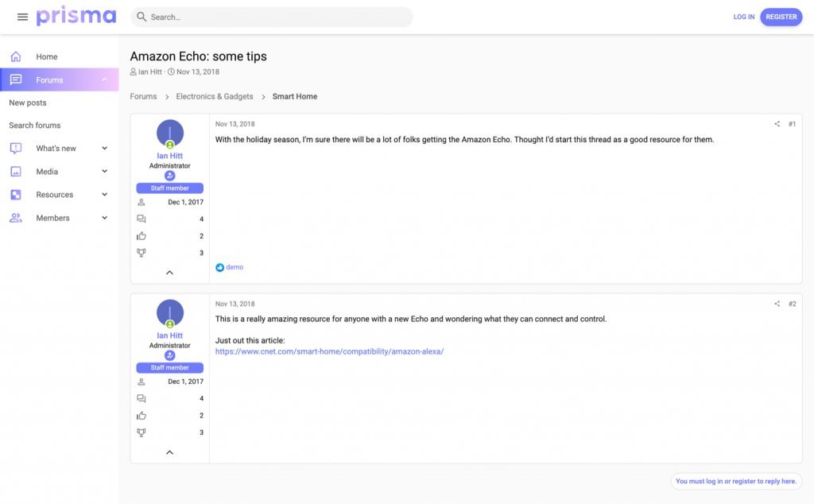Click the Resources icon
814x504 pixels.
(16, 195)
